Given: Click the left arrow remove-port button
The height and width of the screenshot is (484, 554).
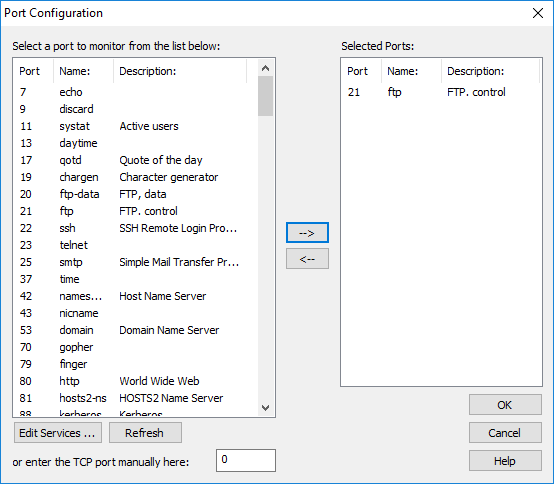Looking at the screenshot, I should pos(307,259).
